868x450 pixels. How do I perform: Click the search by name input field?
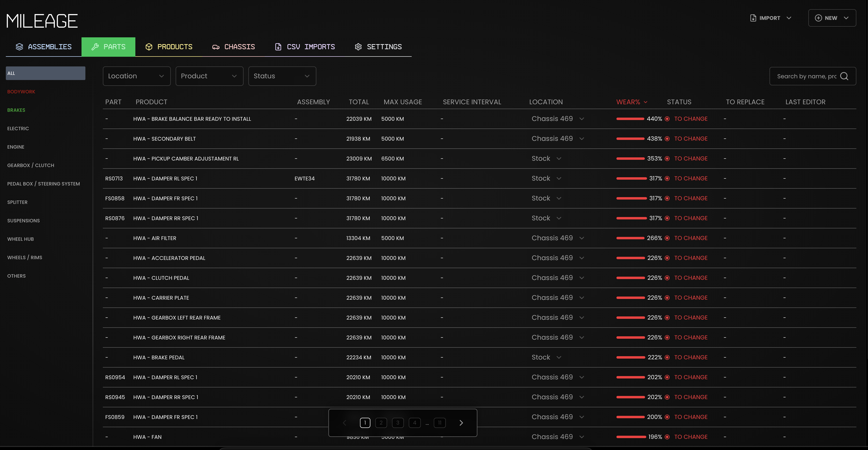tap(806, 76)
